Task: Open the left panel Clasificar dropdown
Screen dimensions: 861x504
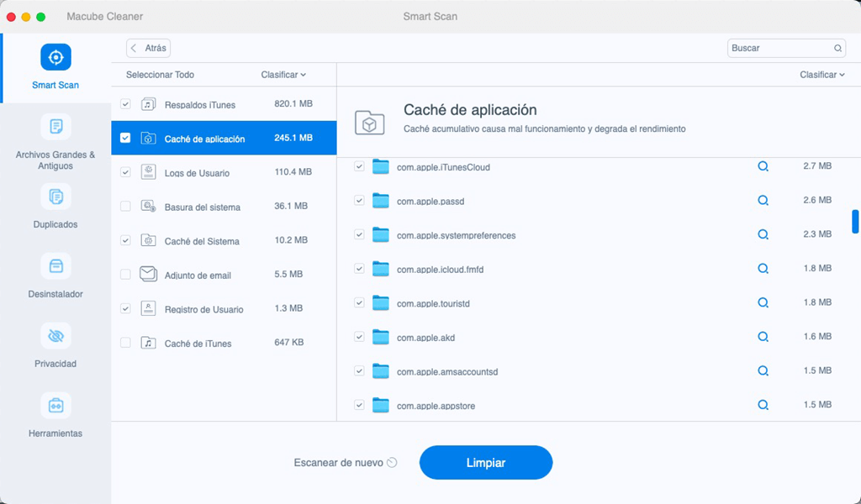Action: pos(283,75)
